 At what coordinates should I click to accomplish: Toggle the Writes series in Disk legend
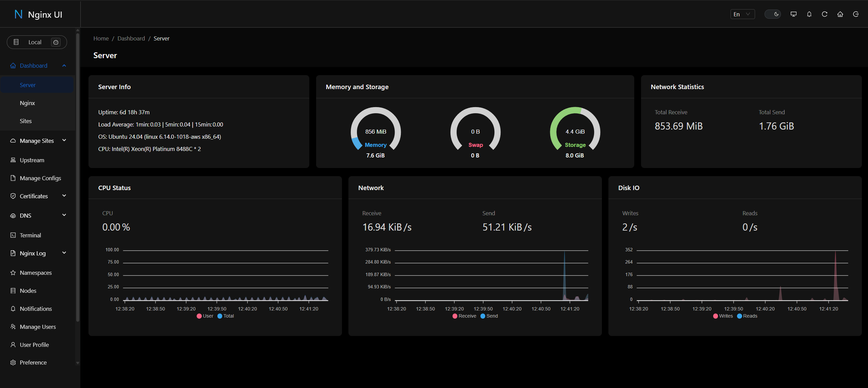coord(723,316)
